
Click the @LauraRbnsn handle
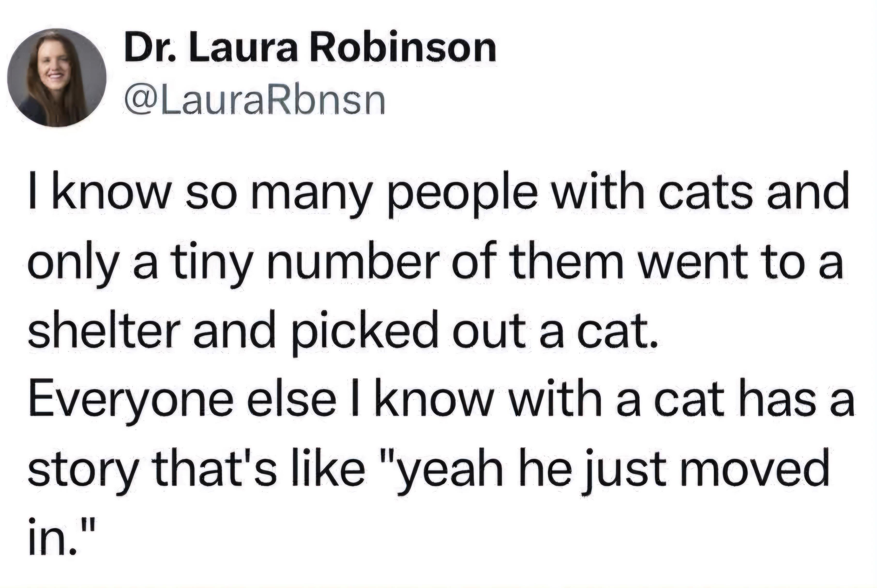pos(254,100)
